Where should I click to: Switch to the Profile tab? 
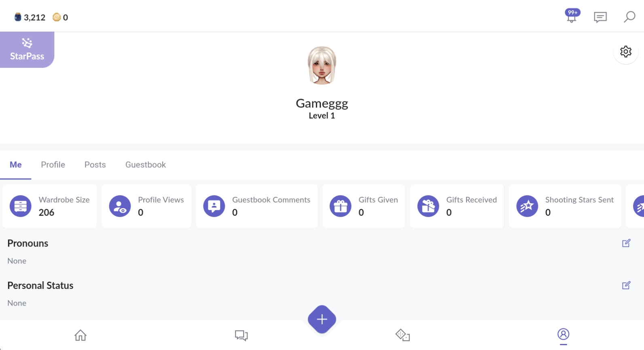[53, 165]
